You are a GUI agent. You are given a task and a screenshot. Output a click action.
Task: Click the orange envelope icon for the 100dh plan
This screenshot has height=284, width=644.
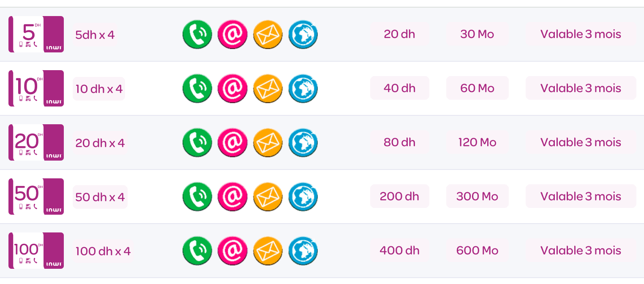(268, 251)
